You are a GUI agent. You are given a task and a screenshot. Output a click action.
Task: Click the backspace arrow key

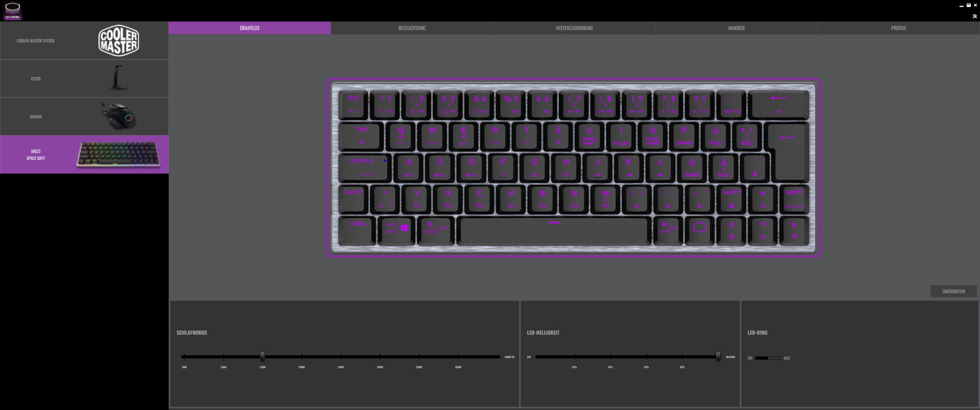[778, 104]
